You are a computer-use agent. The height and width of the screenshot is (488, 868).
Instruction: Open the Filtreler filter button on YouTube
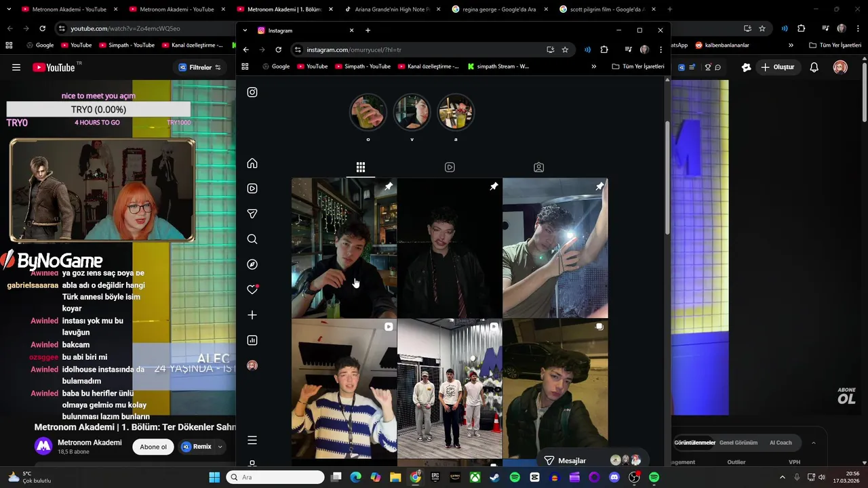coord(200,67)
